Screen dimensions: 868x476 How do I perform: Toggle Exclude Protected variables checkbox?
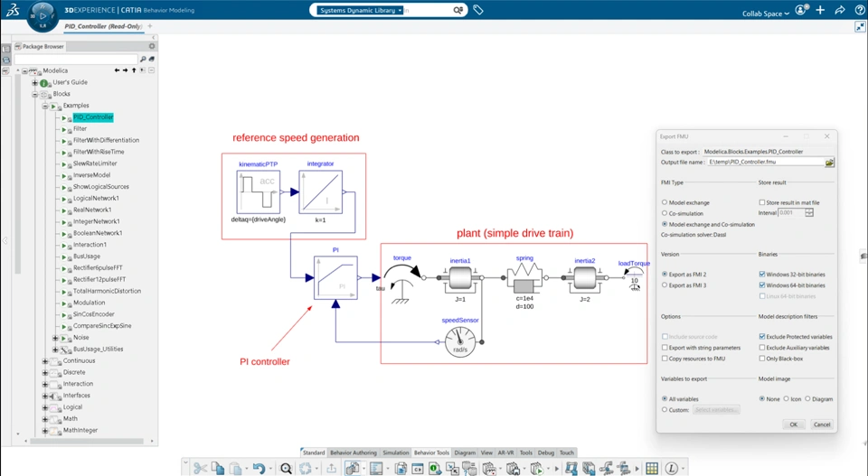(x=761, y=337)
